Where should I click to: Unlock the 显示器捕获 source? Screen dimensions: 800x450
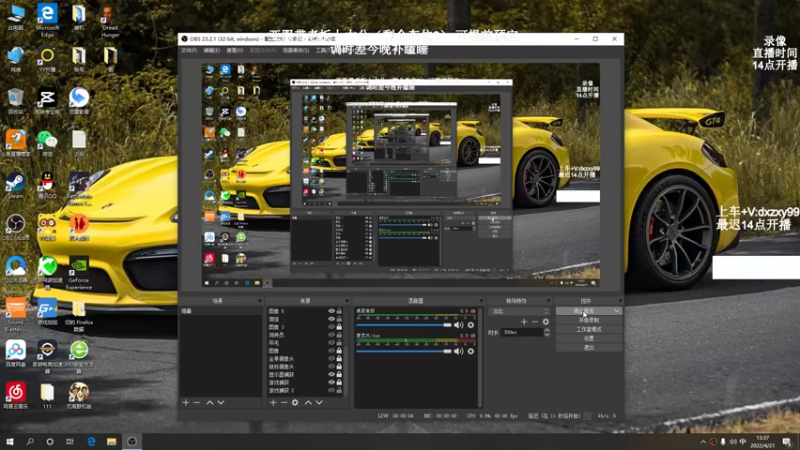coord(339,374)
